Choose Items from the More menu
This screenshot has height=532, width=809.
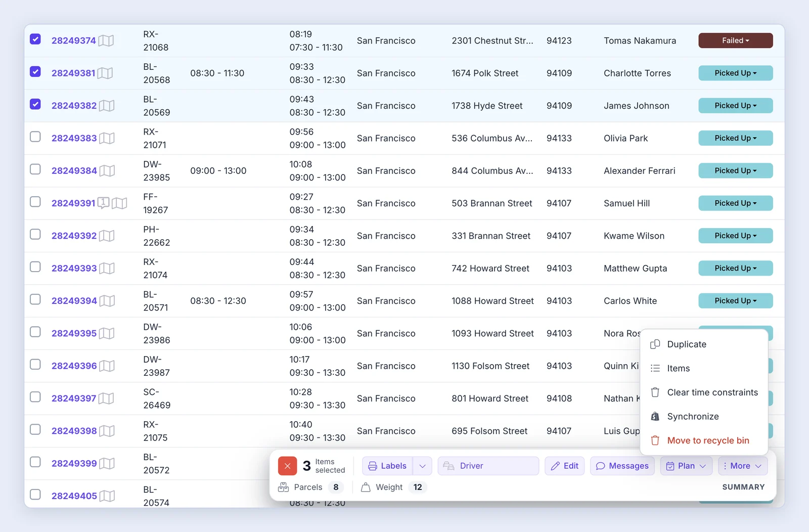tap(704, 368)
